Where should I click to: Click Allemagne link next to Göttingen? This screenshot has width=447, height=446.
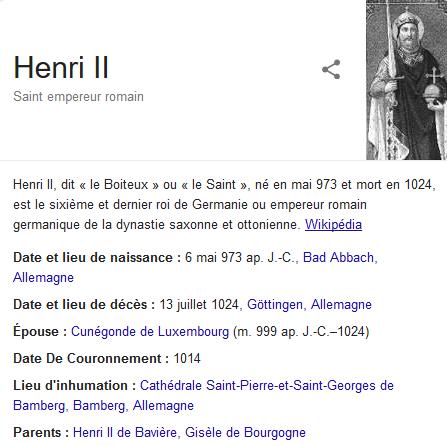pos(341,305)
